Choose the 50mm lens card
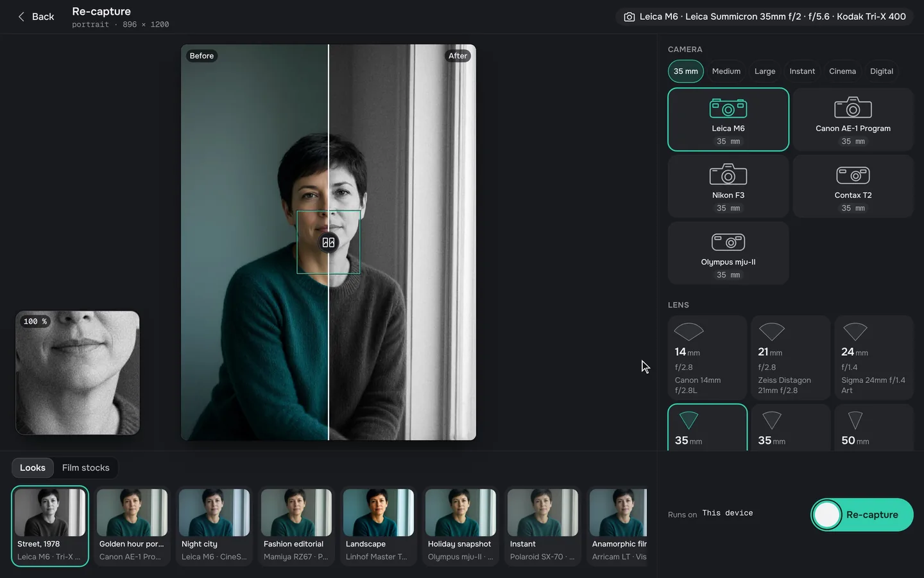The width and height of the screenshot is (924, 578). pyautogui.click(x=874, y=428)
